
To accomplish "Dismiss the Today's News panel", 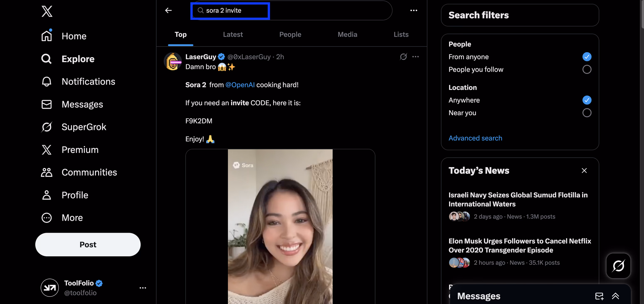I will pos(584,171).
